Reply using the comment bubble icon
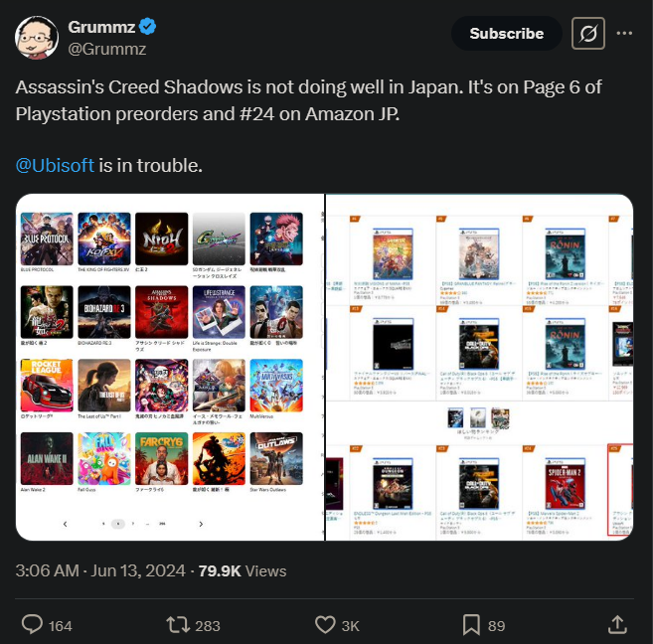The width and height of the screenshot is (653, 644). tap(32, 625)
